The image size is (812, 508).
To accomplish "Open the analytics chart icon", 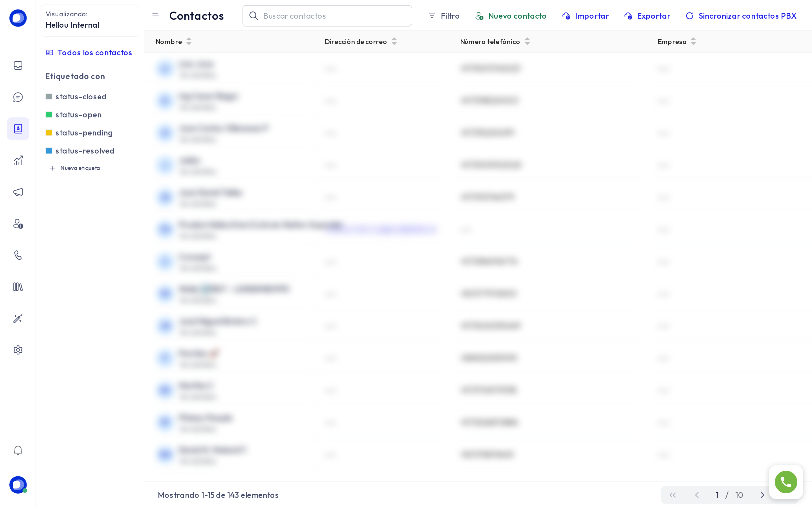I will (x=18, y=160).
